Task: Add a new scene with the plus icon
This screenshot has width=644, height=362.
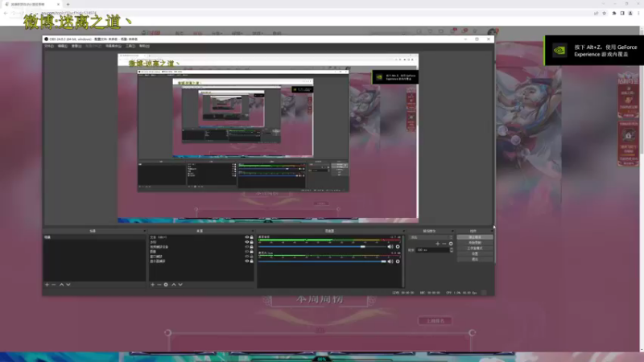Action: [47, 285]
